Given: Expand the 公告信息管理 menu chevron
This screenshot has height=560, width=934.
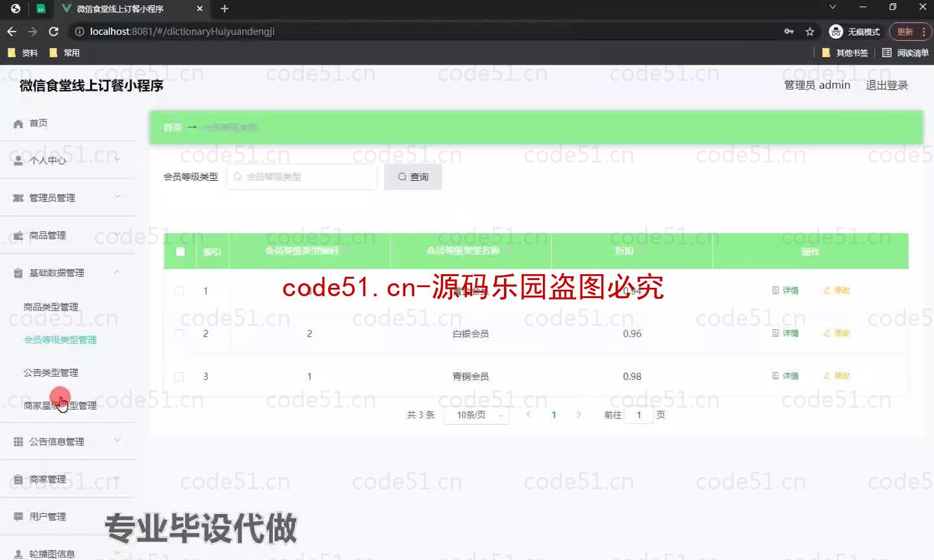Looking at the screenshot, I should click(x=117, y=441).
